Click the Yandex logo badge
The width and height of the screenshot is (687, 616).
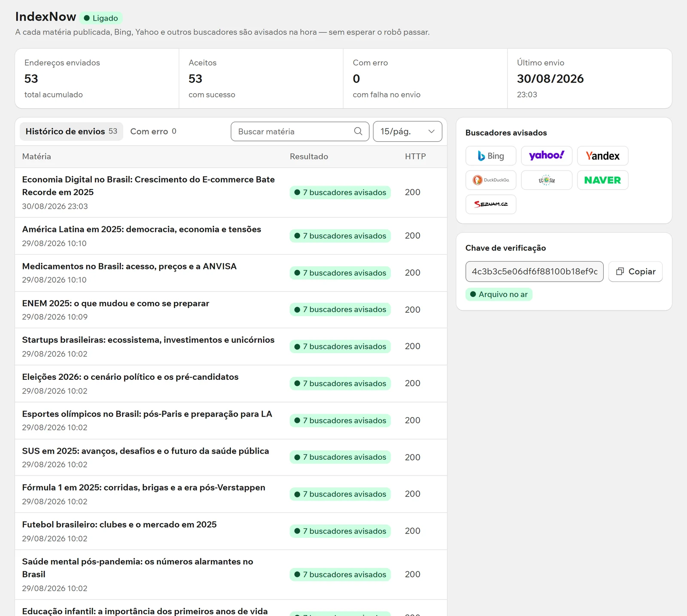pyautogui.click(x=602, y=156)
